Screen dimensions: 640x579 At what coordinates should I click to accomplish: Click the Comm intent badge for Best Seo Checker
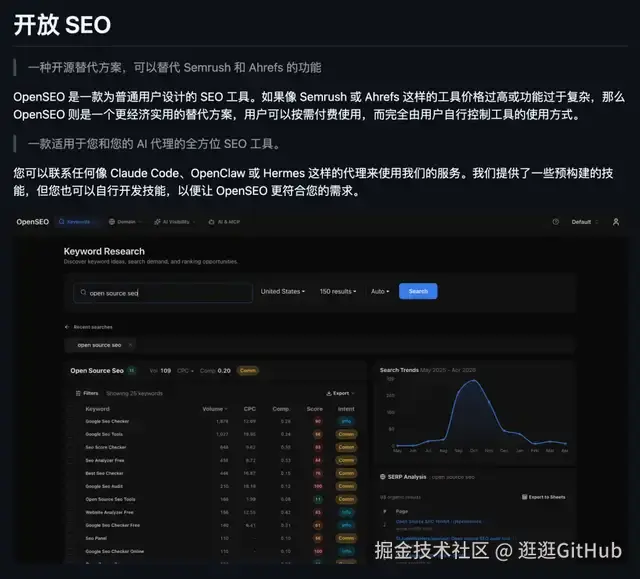346,473
